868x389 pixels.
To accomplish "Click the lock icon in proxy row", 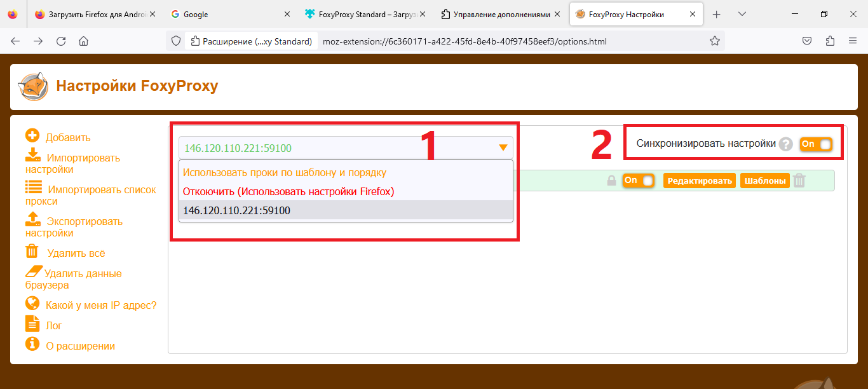I will tap(611, 181).
